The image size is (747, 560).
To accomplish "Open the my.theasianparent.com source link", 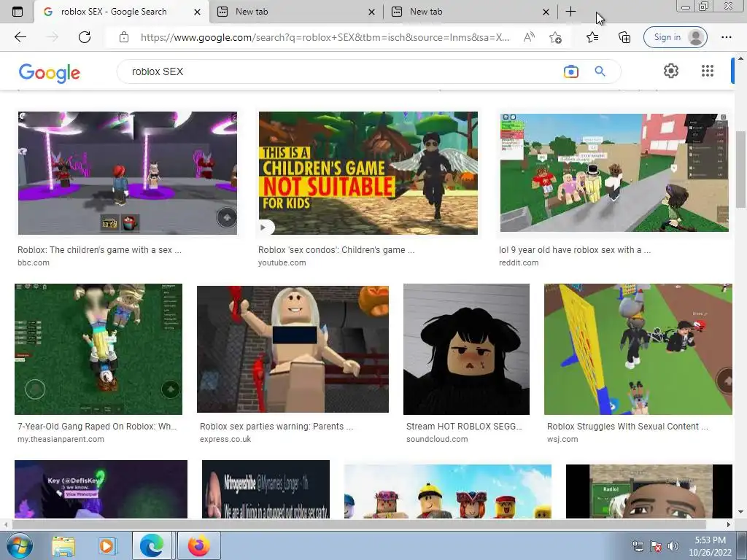I will (61, 439).
